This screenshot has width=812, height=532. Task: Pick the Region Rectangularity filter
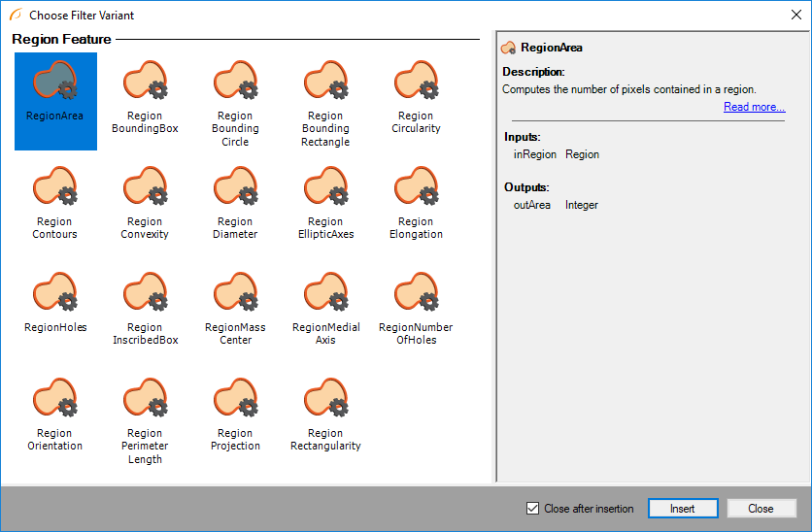pyautogui.click(x=325, y=398)
